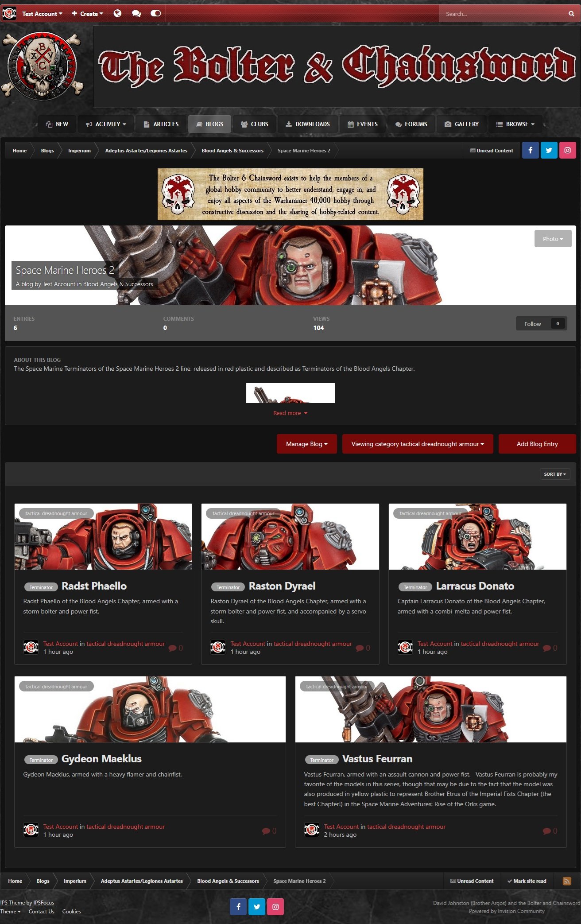Click the RSS feed icon near footer
Viewport: 581px width, 924px height.
click(566, 881)
